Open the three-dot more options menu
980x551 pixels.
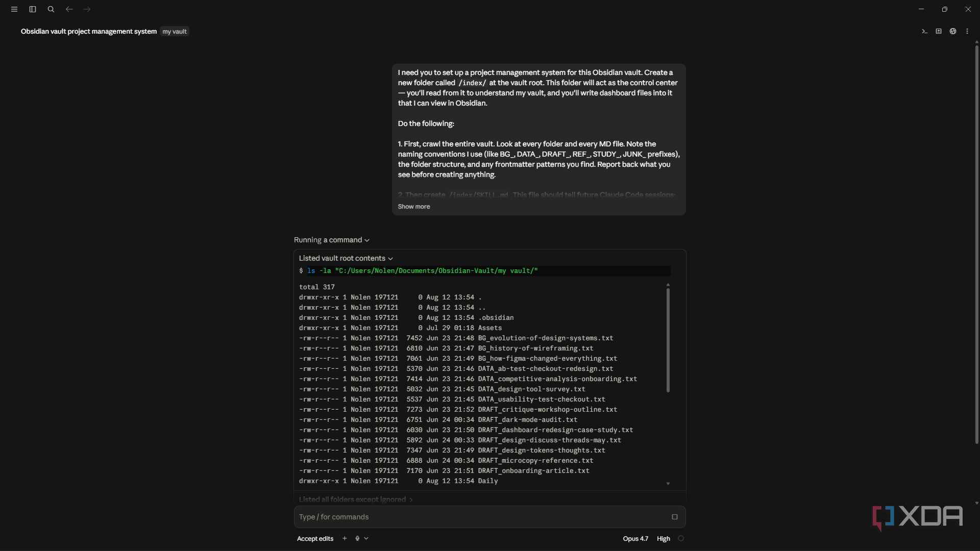pos(967,31)
